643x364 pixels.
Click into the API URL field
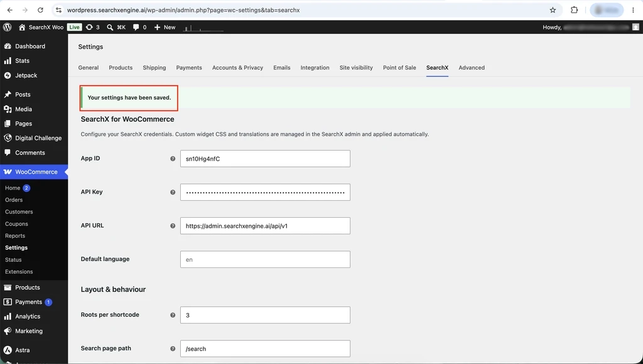coord(266,226)
